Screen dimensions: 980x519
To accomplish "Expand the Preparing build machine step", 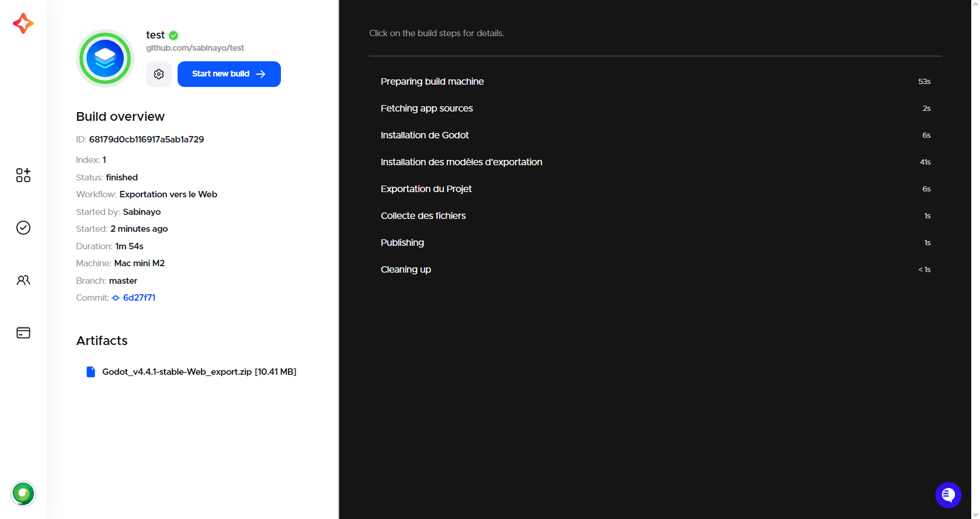I will [655, 82].
